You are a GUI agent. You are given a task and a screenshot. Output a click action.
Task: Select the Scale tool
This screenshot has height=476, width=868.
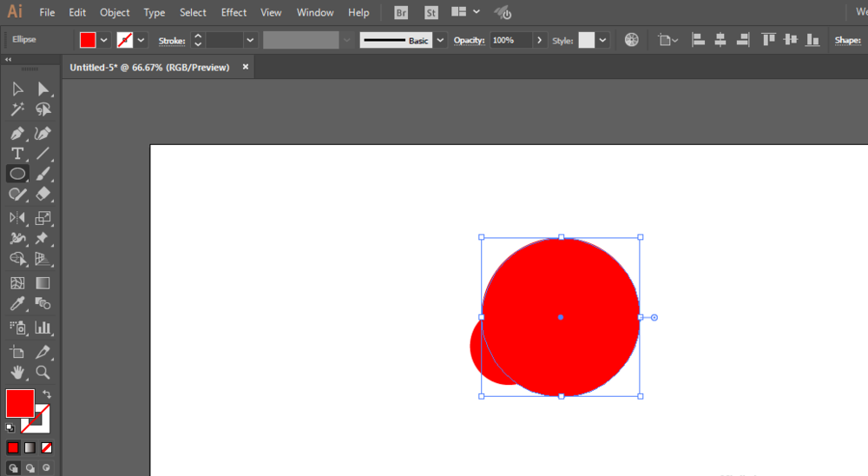pos(43,218)
